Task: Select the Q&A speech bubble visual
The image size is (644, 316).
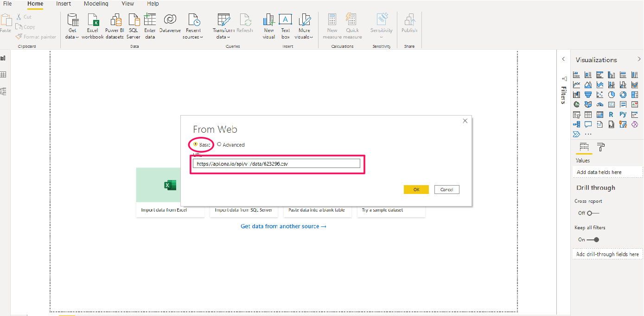Action: pos(588,124)
